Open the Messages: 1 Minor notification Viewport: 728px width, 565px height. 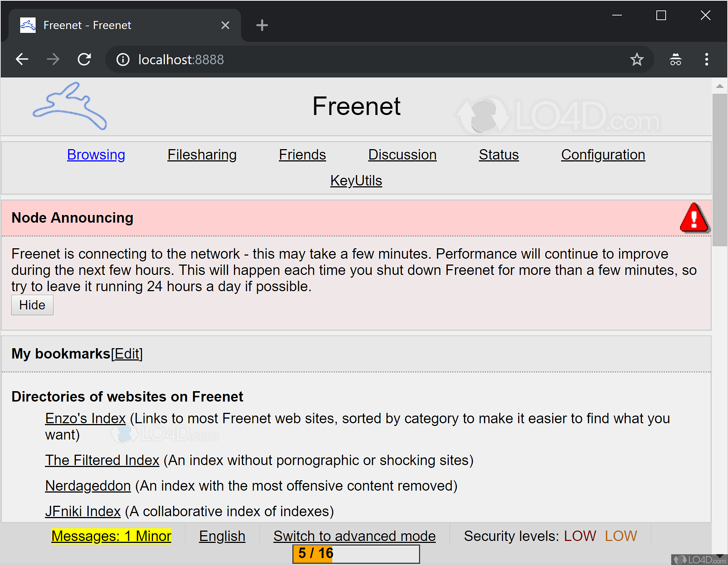click(x=111, y=536)
